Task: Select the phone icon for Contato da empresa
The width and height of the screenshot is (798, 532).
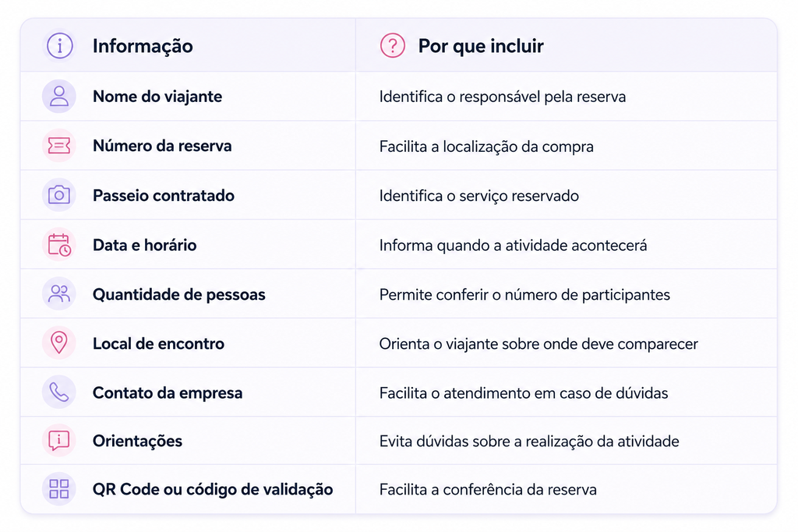Action: click(59, 392)
